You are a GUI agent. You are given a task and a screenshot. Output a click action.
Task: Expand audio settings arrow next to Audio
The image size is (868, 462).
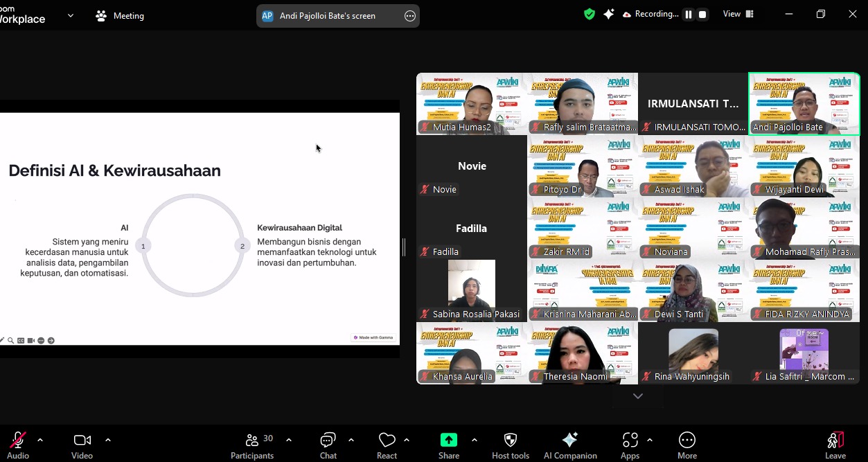[x=40, y=440]
